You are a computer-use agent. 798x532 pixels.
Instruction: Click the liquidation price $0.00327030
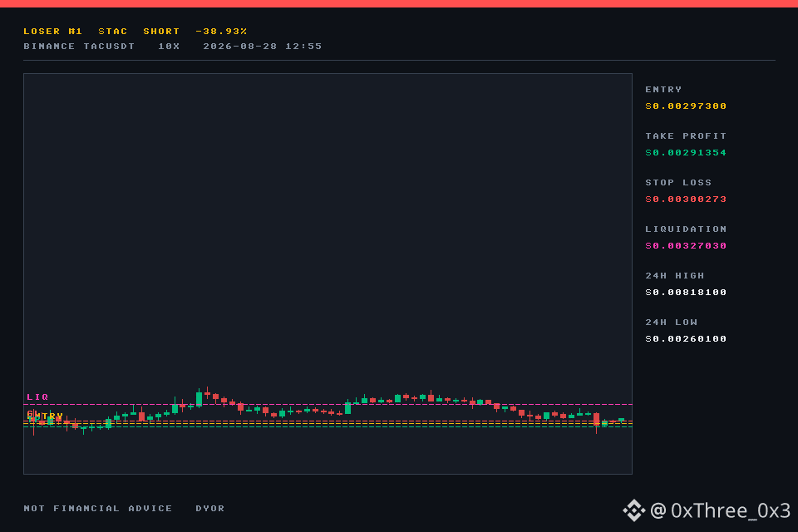686,245
